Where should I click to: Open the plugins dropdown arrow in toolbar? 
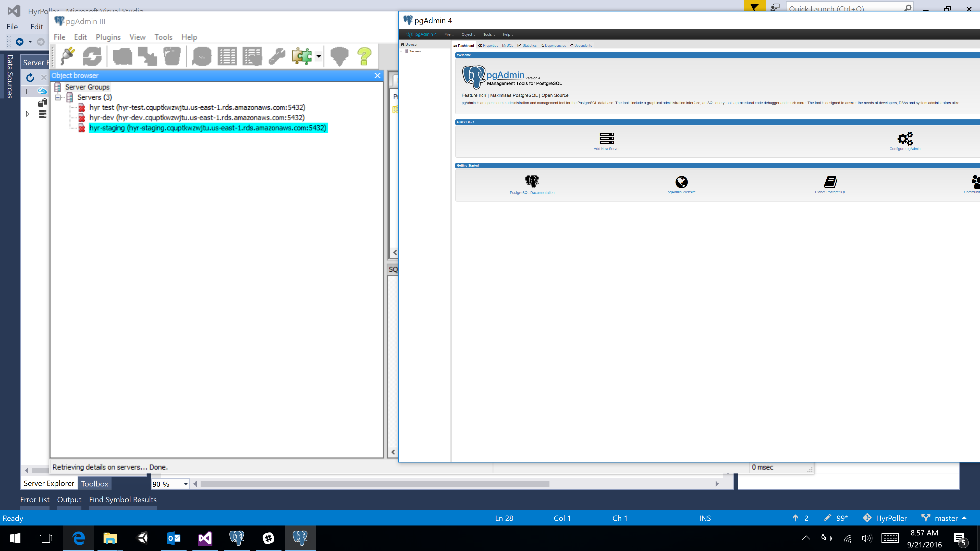tap(319, 56)
